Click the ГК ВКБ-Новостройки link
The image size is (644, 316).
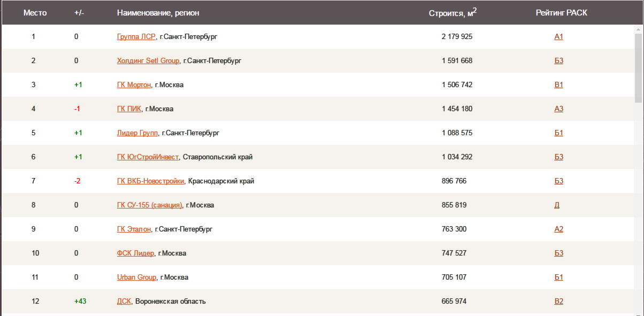pyautogui.click(x=151, y=181)
